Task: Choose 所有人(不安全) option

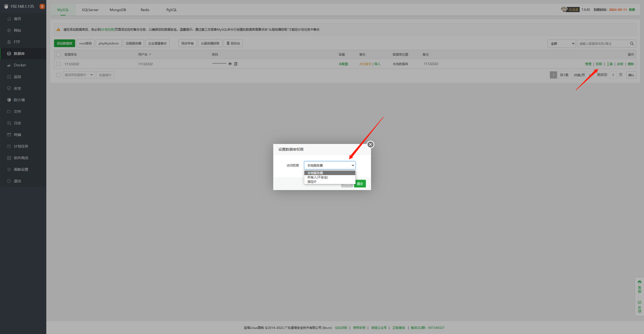Action: (330, 177)
